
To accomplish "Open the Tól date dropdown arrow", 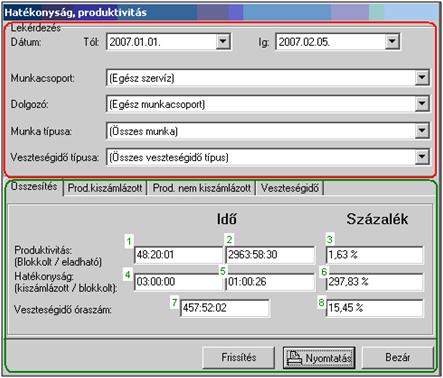I will tap(223, 42).
